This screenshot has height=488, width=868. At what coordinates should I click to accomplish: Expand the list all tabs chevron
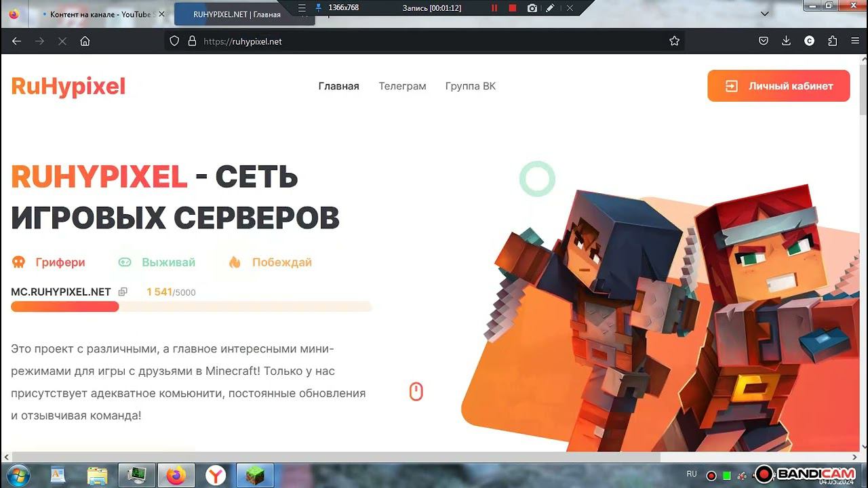pyautogui.click(x=765, y=14)
